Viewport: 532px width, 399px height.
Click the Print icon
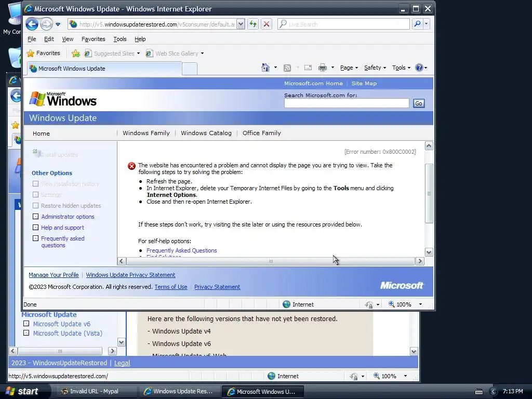pos(322,68)
